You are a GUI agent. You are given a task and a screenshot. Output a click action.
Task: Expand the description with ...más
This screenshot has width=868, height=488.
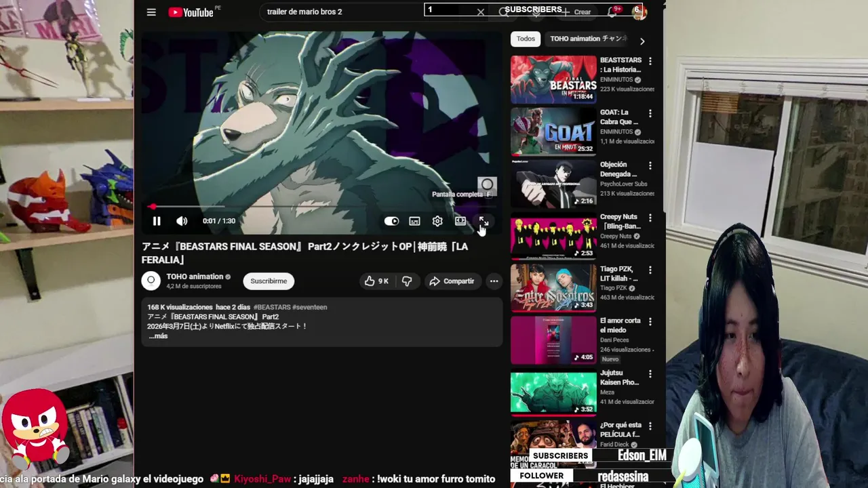tap(158, 336)
